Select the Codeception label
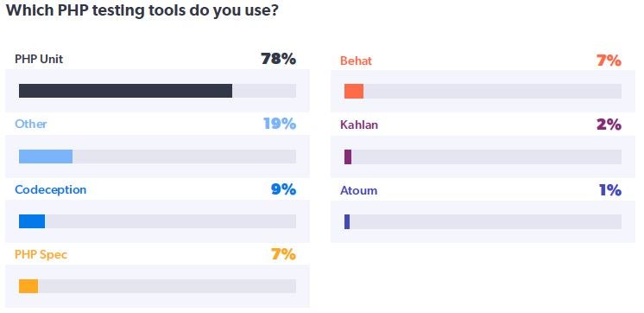 (51, 189)
